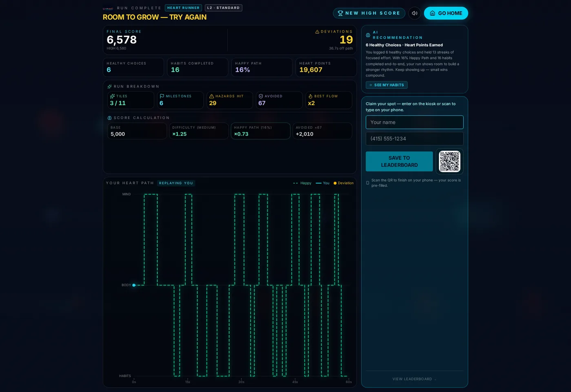Click the Heart Runner logo icon

coord(108,8)
